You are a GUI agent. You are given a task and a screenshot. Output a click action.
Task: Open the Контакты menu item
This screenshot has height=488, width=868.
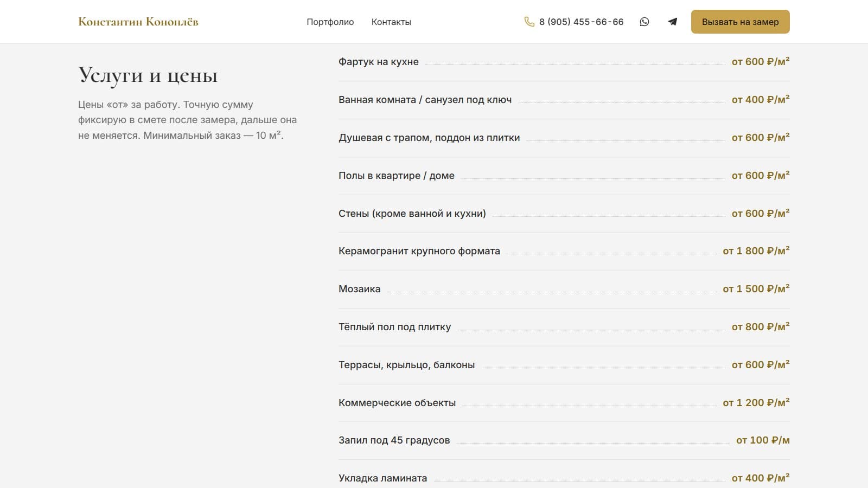pyautogui.click(x=391, y=22)
